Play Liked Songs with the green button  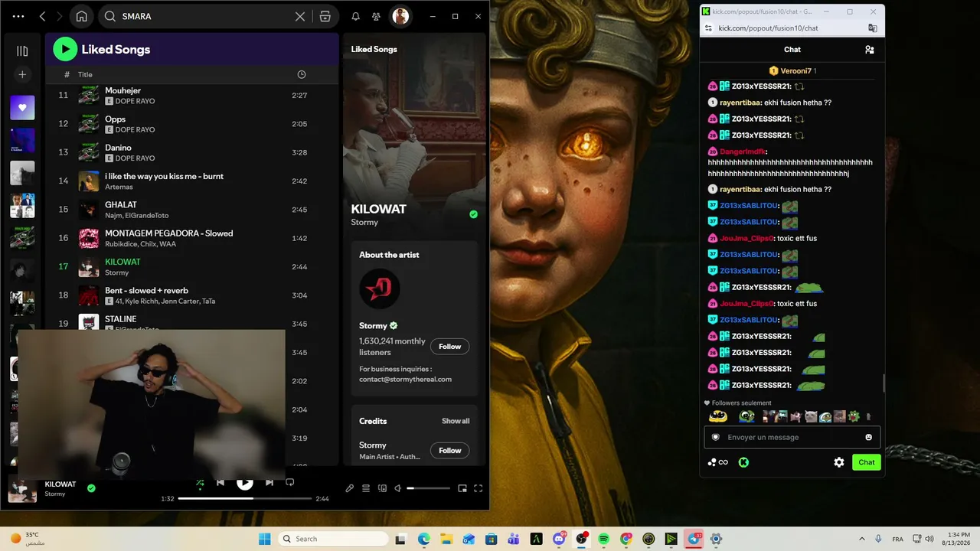pyautogui.click(x=65, y=50)
